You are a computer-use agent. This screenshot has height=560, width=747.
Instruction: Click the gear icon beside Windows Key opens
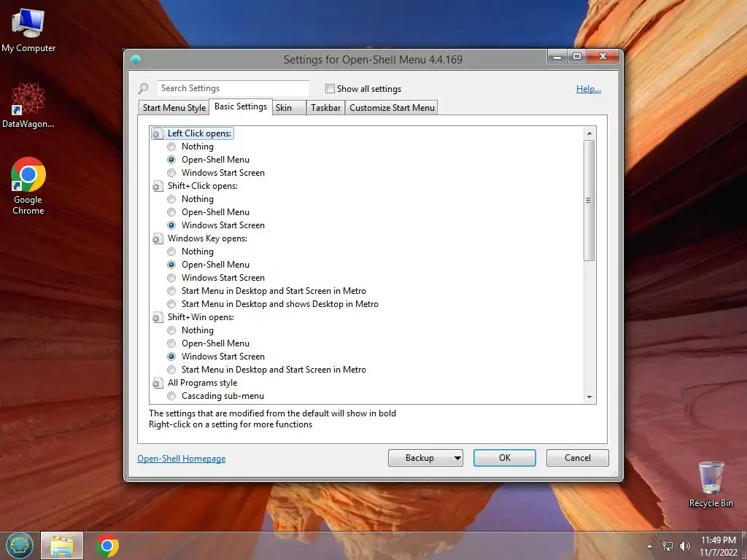[158, 238]
